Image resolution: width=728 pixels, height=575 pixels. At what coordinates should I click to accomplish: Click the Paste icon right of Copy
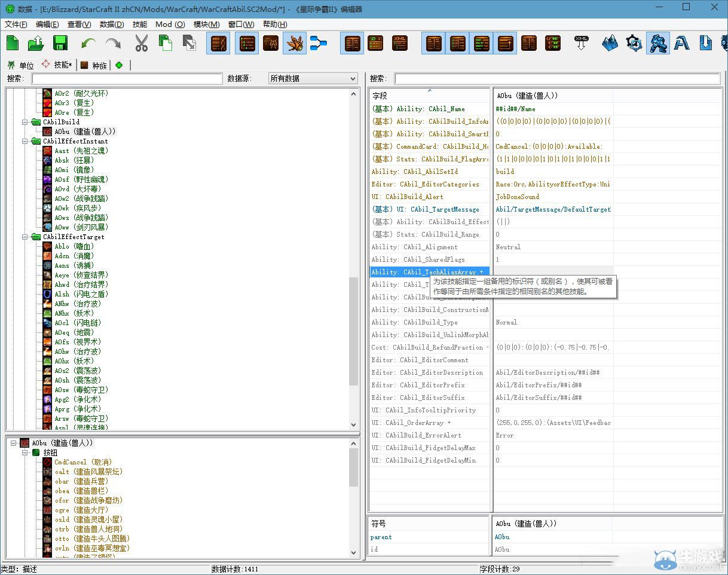189,43
